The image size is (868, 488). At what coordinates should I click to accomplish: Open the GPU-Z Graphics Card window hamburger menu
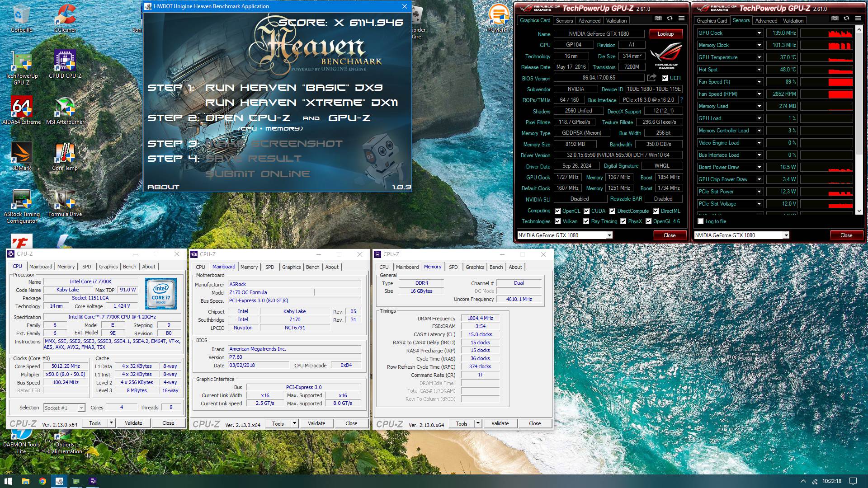click(x=681, y=19)
